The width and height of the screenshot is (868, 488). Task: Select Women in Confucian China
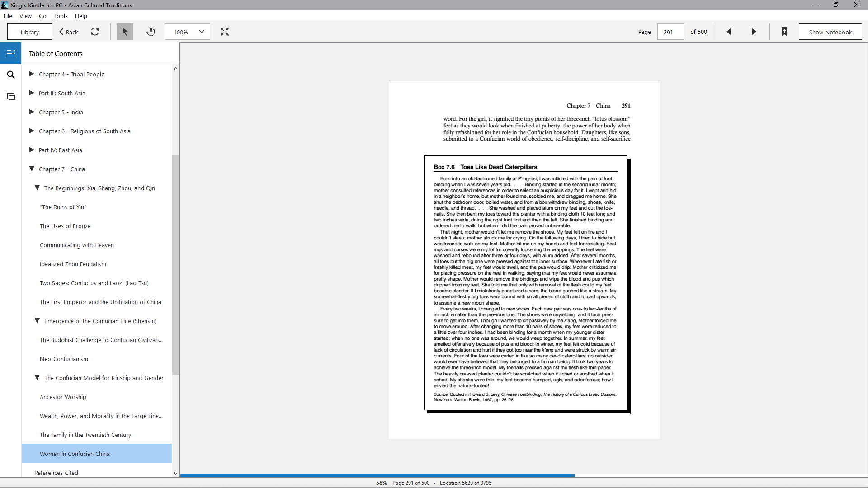coord(97,453)
